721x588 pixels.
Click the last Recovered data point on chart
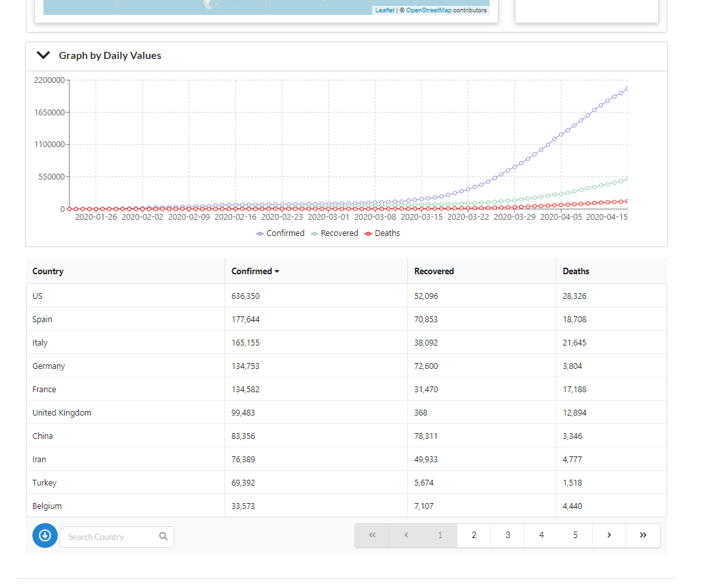point(627,179)
